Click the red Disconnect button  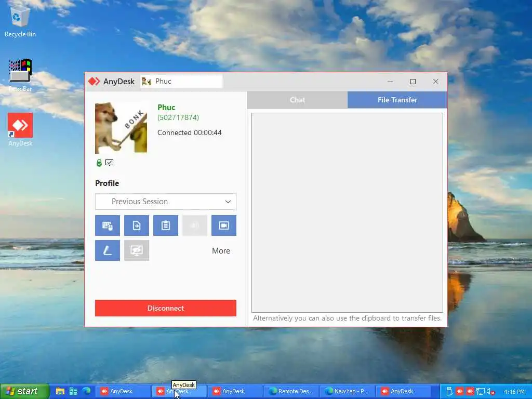[166, 308]
